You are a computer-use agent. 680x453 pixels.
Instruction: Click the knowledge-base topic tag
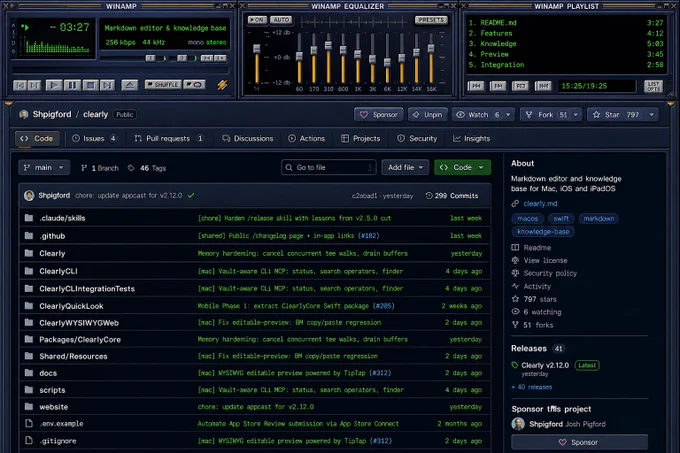point(543,231)
